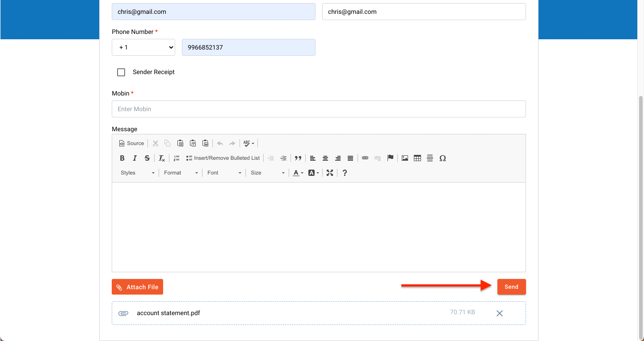Open the phone country code dropdown

pos(143,47)
